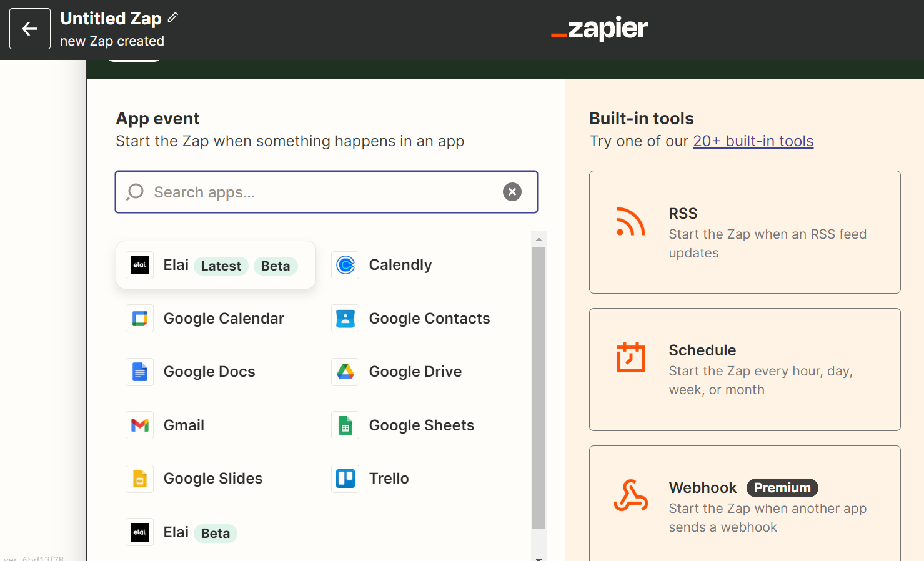Click the app list scrollbar thumb
924x561 pixels.
tap(539, 388)
